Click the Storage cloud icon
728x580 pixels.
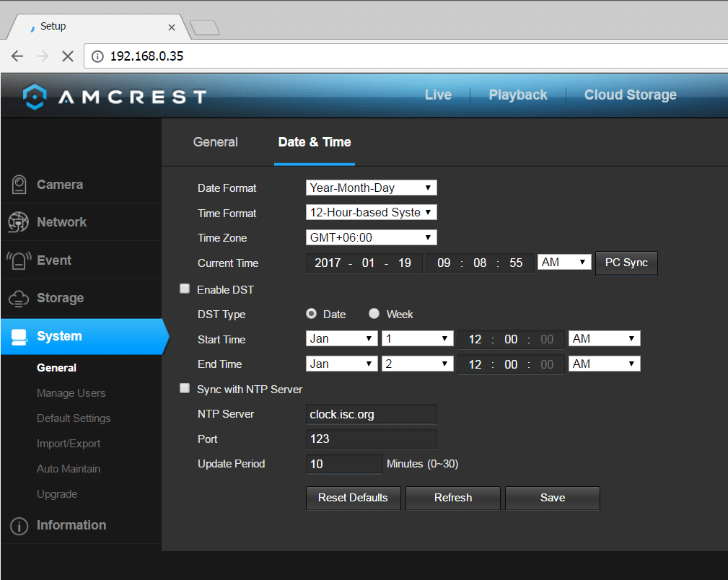tap(19, 298)
